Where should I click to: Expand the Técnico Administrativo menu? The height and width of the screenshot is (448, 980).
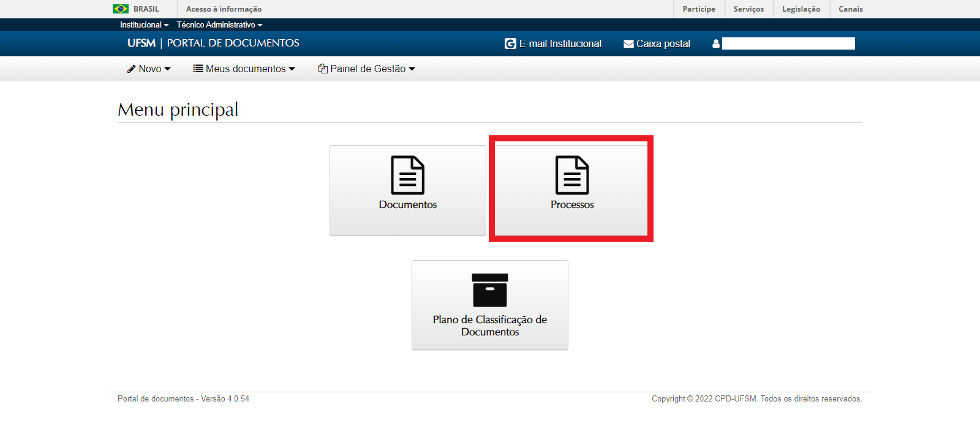(x=219, y=25)
